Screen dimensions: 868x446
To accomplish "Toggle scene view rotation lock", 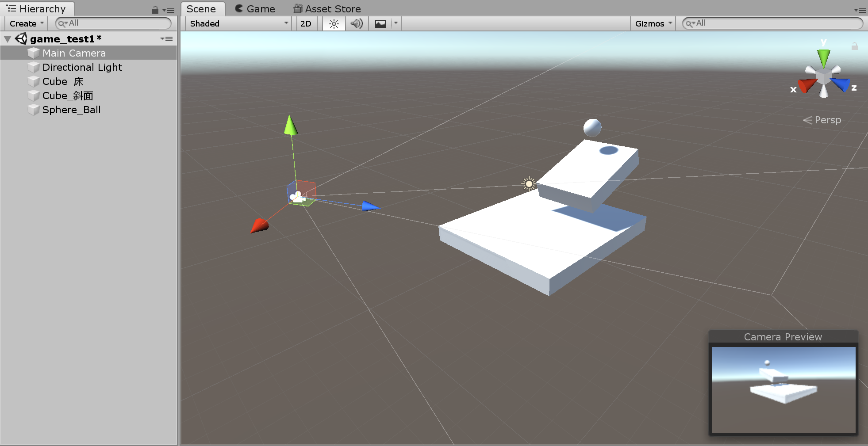I will [x=854, y=46].
